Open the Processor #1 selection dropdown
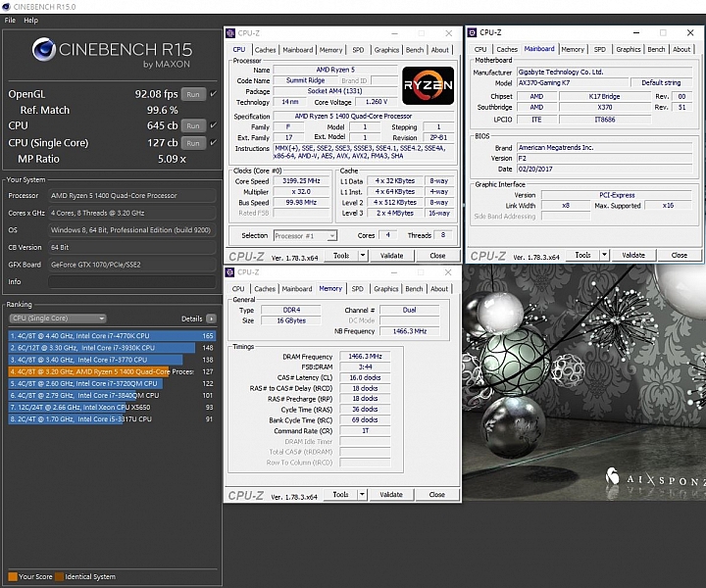Screen dimensions: 706x588 tap(305, 236)
